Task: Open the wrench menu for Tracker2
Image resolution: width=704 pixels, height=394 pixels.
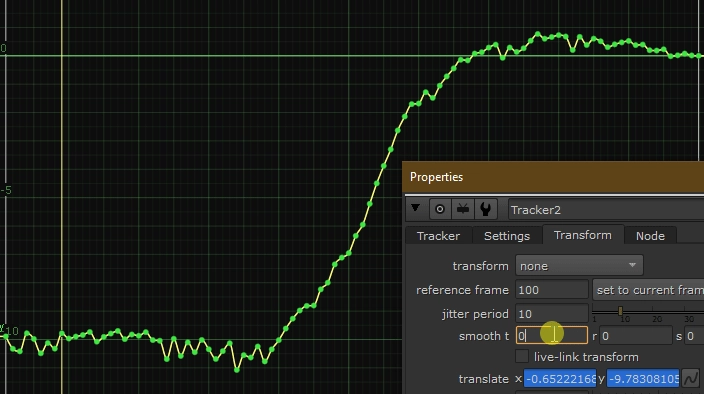Action: click(485, 209)
